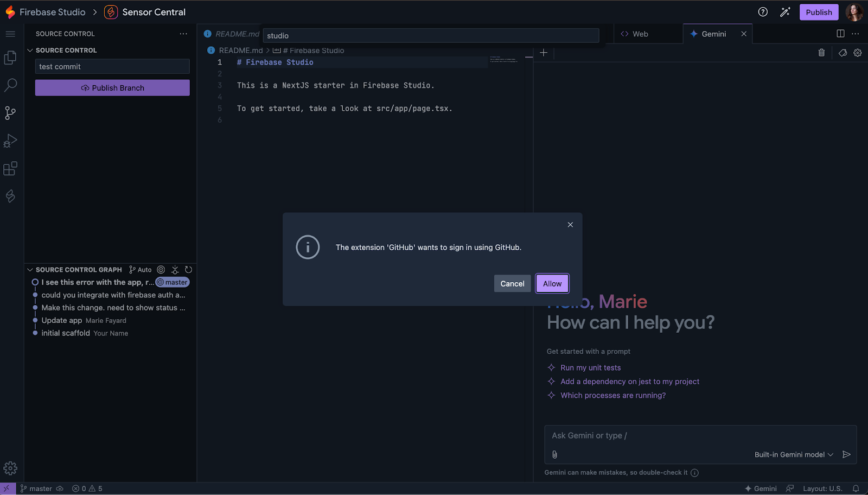The width and height of the screenshot is (868, 495).
Task: Click Layout: U.S. in status bar
Action: coord(822,488)
